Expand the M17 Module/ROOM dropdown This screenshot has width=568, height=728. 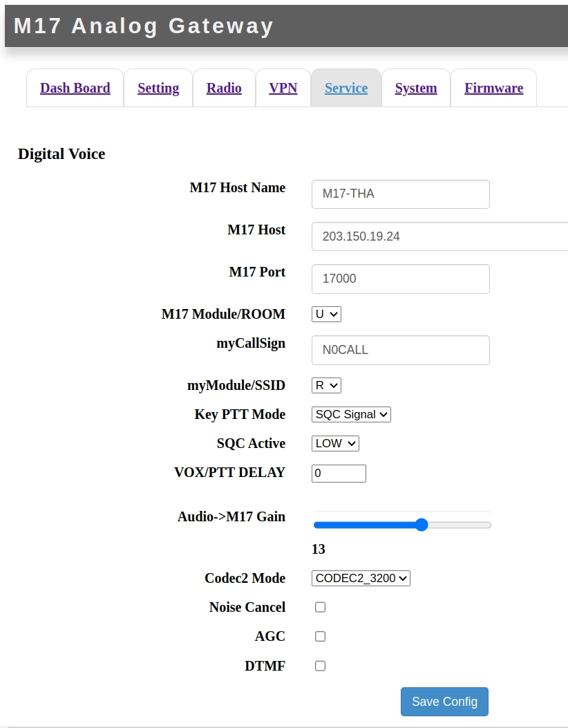click(x=326, y=315)
